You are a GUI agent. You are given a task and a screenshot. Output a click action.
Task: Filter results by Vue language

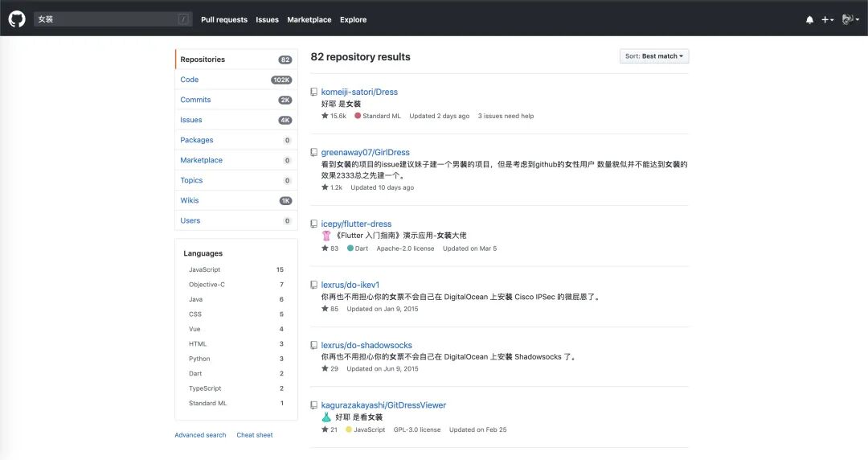click(236, 329)
